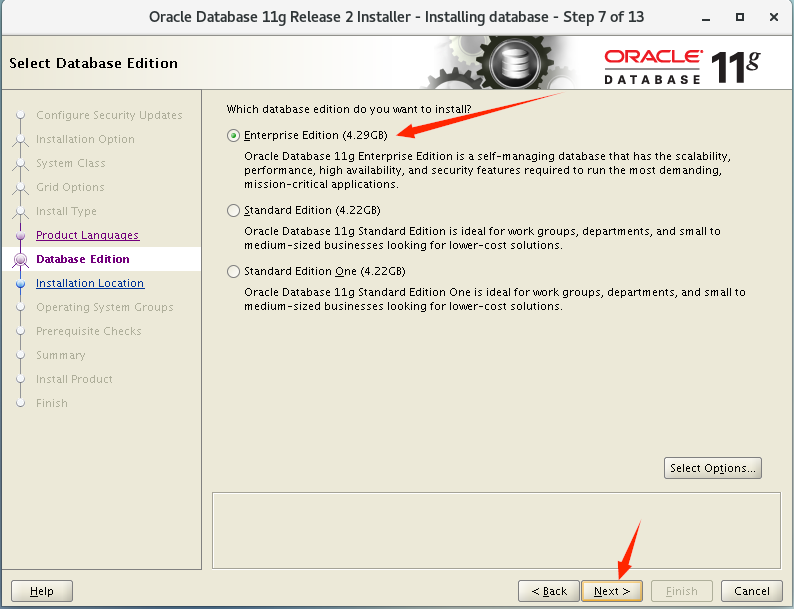
Task: Open the Product Languages step link
Action: [x=88, y=235]
